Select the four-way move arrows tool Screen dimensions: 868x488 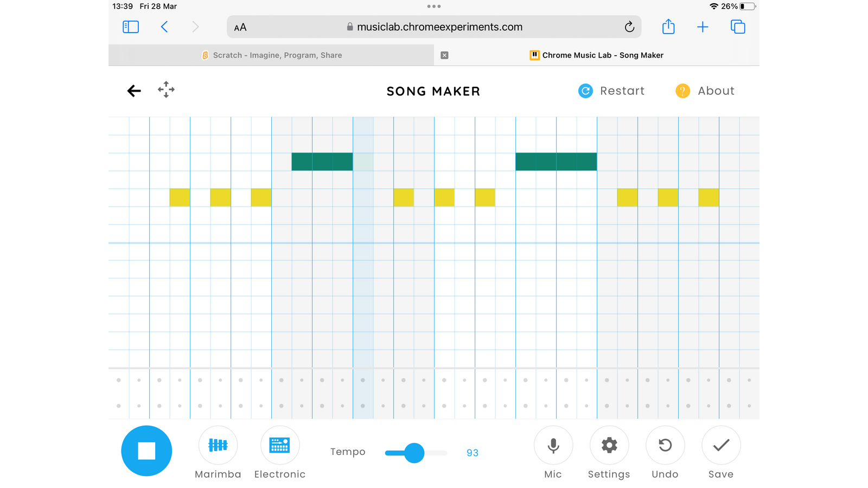point(166,89)
